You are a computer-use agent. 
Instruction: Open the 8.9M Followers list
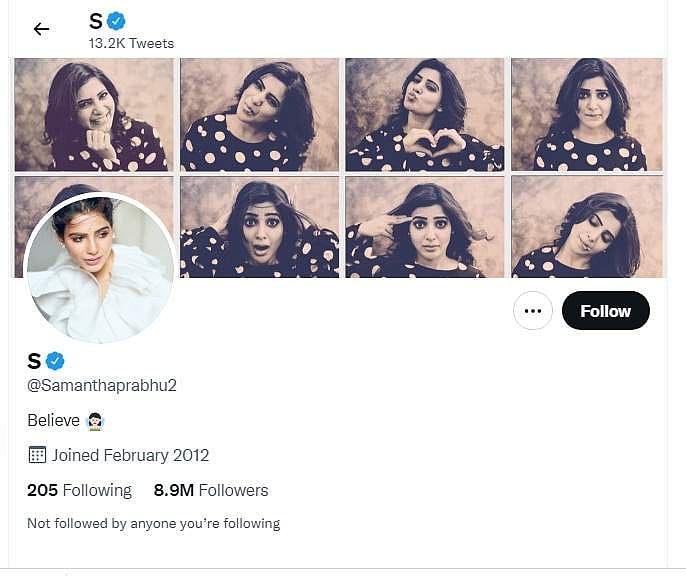point(211,490)
